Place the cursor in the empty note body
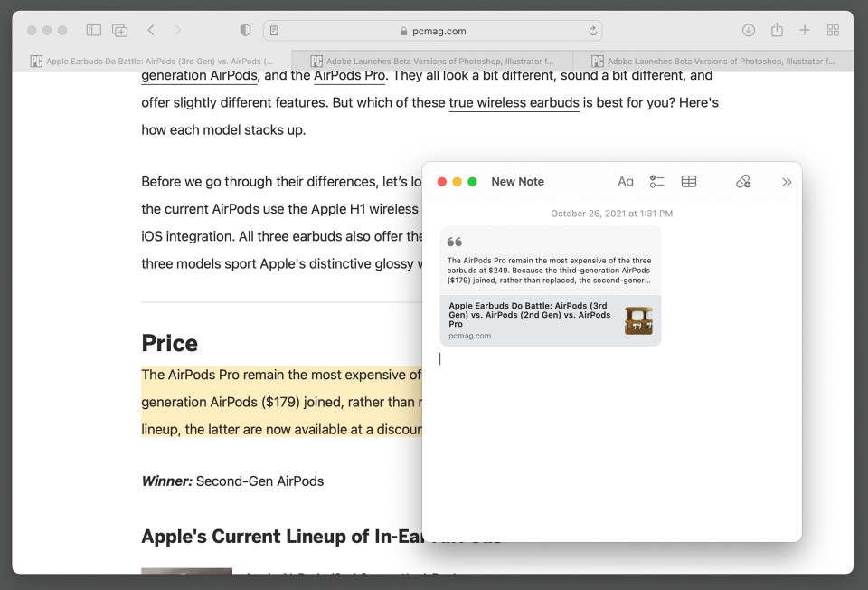868x590 pixels. coord(612,443)
